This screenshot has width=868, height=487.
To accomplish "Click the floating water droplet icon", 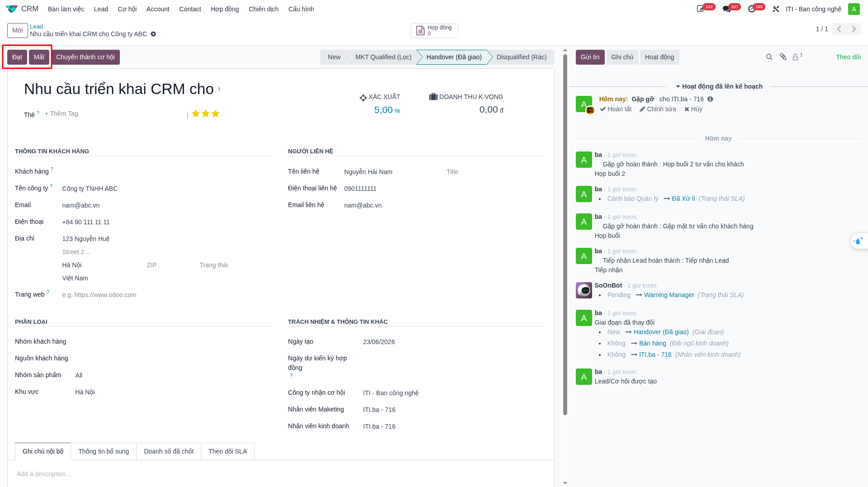I will (858, 241).
